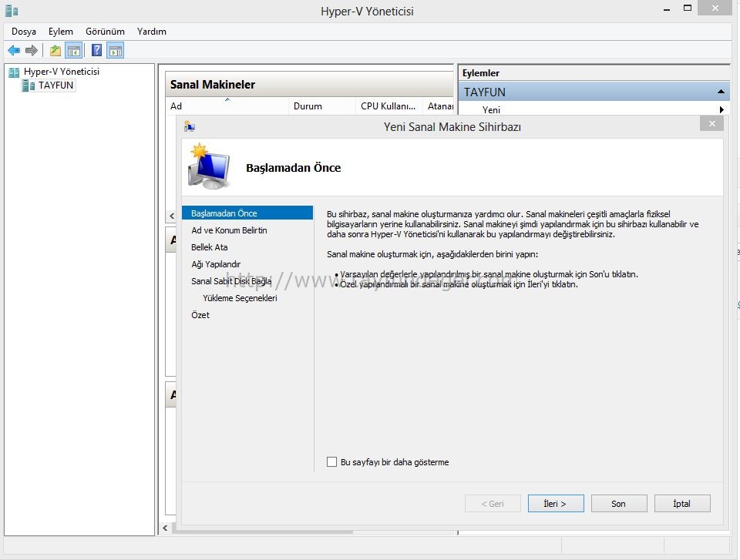Click the Back arrow toolbar icon

click(14, 50)
